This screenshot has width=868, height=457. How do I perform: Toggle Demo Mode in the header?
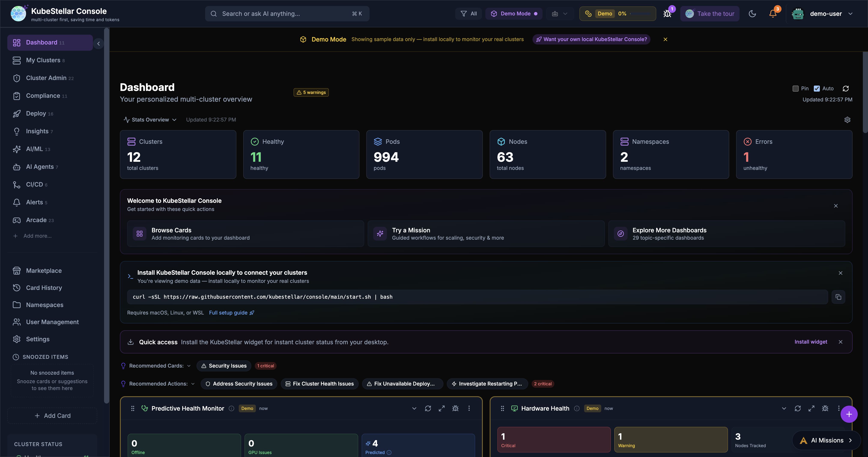point(514,13)
